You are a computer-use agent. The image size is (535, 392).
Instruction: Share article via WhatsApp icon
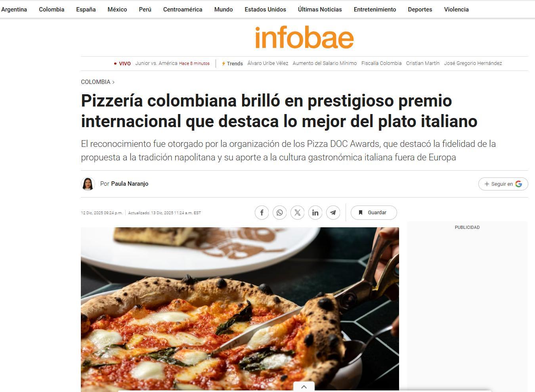279,213
